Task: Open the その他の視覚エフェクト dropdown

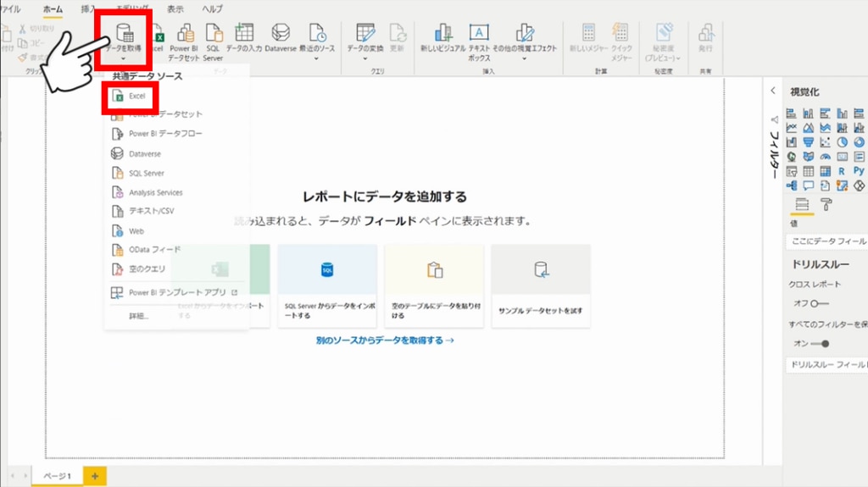Action: (524, 58)
